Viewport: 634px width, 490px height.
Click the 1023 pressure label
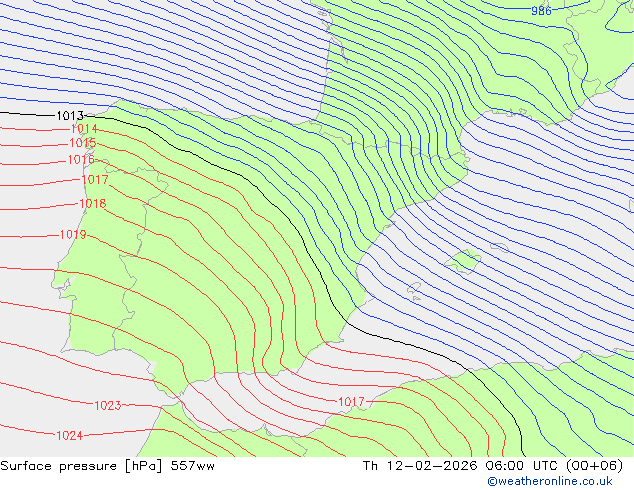108,406
